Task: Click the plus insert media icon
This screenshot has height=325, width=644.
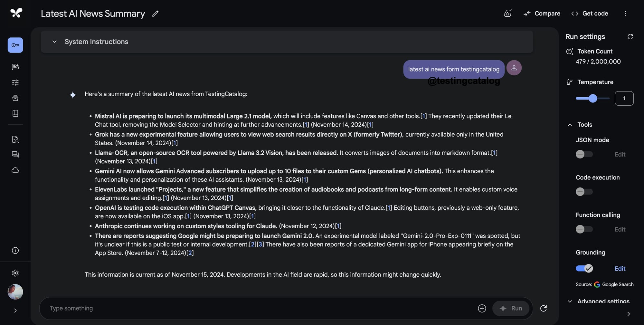Action: (x=482, y=309)
